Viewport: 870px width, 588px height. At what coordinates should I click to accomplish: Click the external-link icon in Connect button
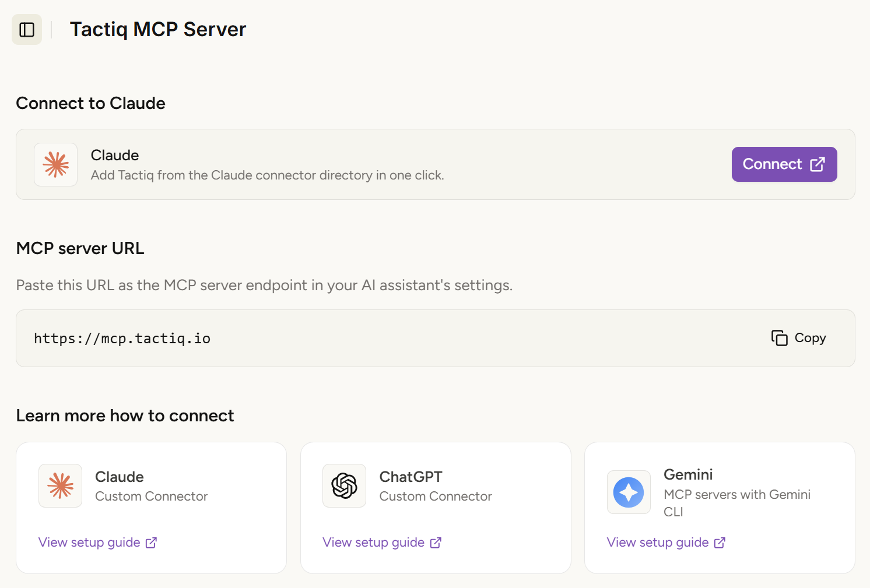coord(818,164)
